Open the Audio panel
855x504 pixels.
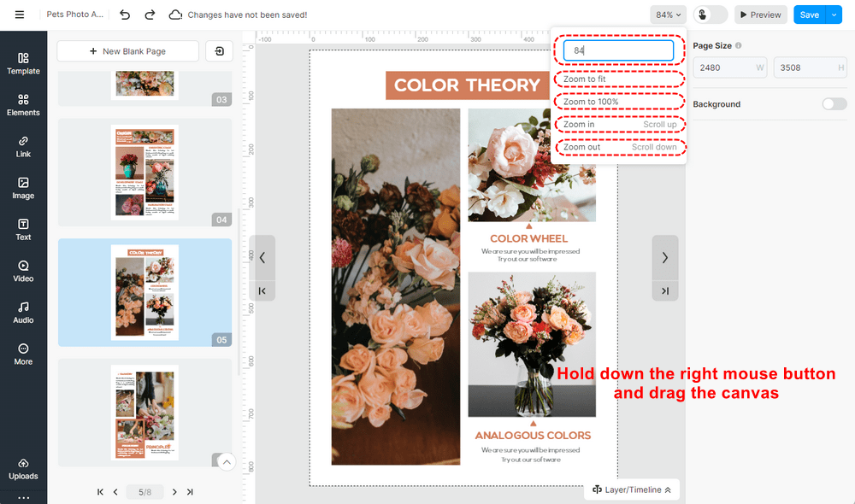coord(23,311)
